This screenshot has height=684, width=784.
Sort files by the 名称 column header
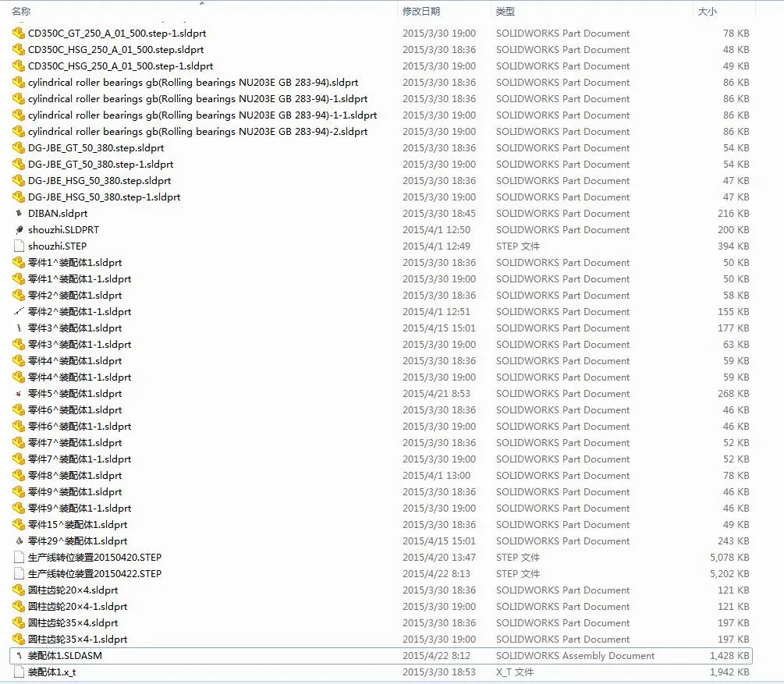coord(21,11)
